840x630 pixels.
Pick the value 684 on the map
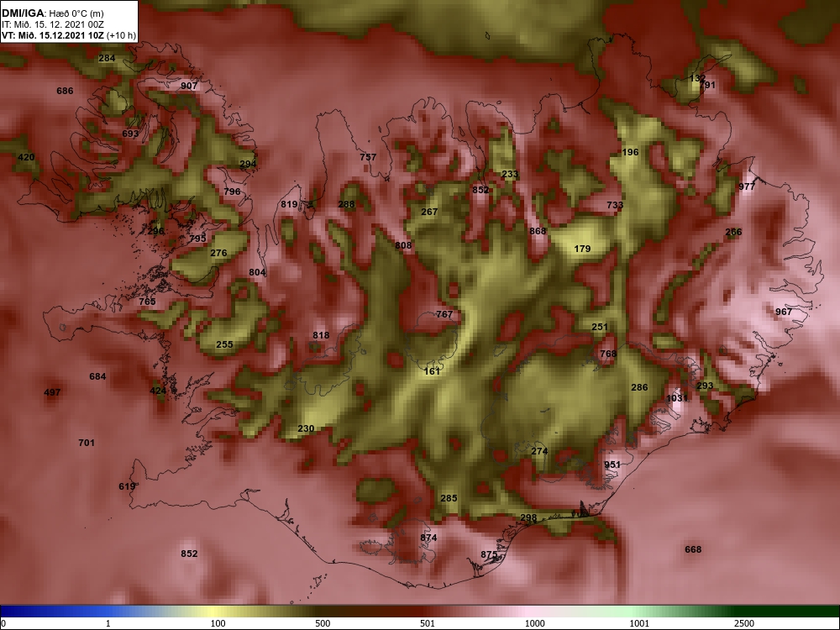97,376
